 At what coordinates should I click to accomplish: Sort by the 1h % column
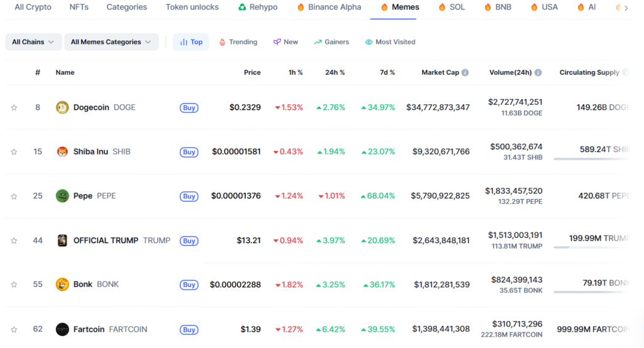tap(296, 72)
